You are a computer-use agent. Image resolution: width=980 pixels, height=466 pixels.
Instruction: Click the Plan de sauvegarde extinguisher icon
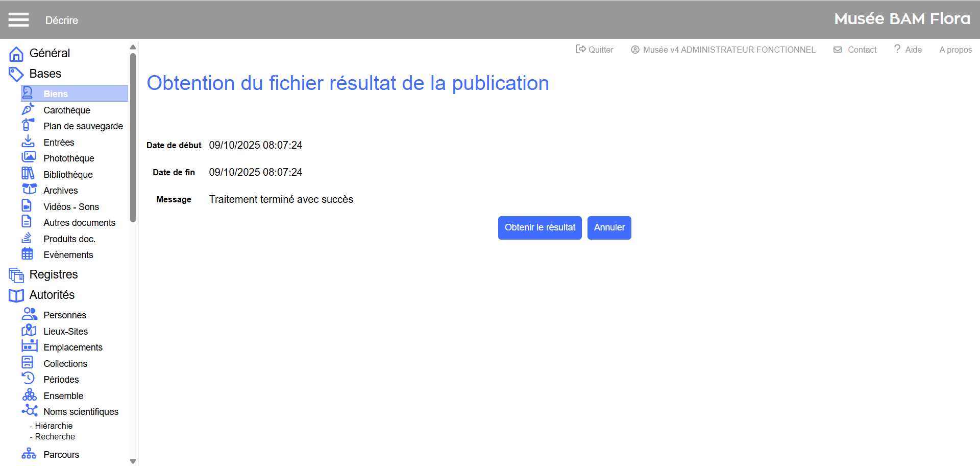(x=28, y=125)
